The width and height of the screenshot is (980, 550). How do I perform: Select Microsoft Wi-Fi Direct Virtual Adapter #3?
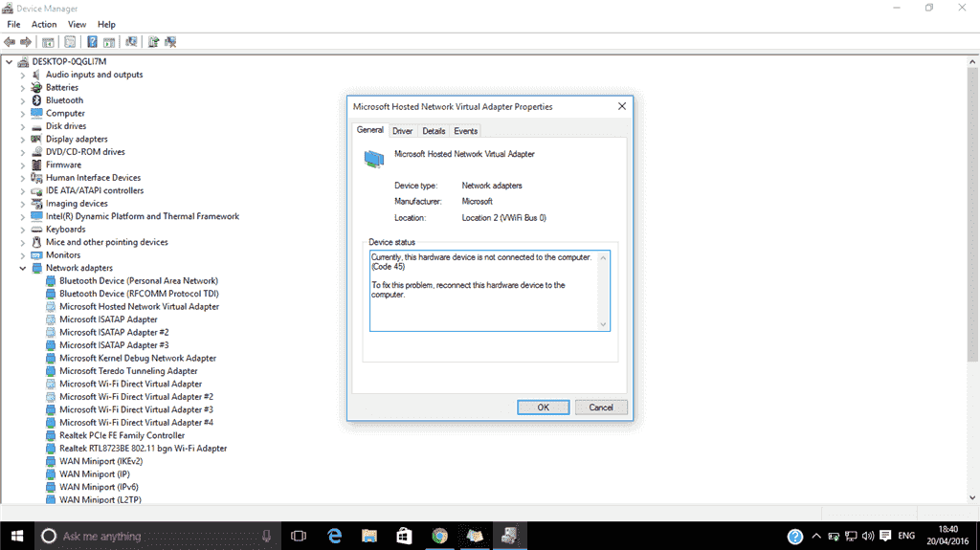pos(136,410)
